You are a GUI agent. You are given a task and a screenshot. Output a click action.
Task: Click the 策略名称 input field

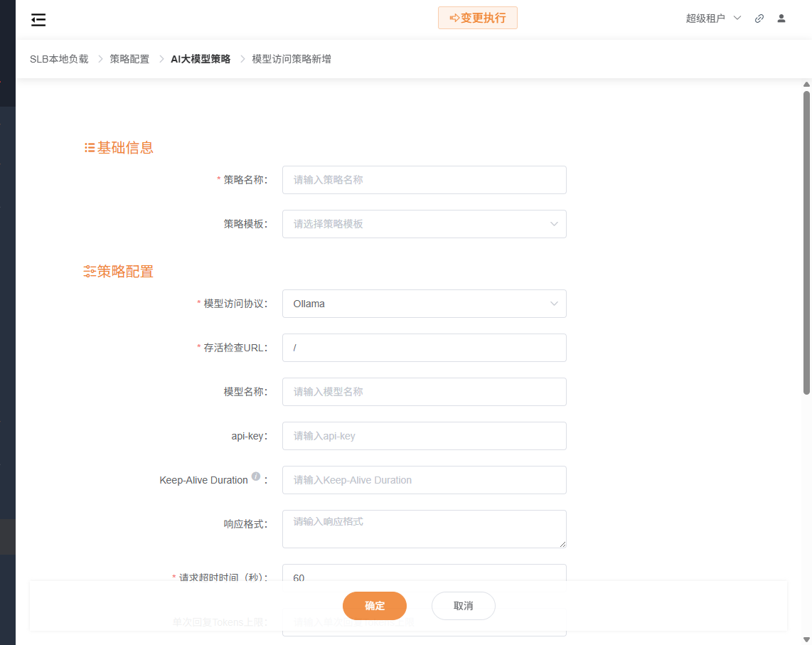click(424, 180)
